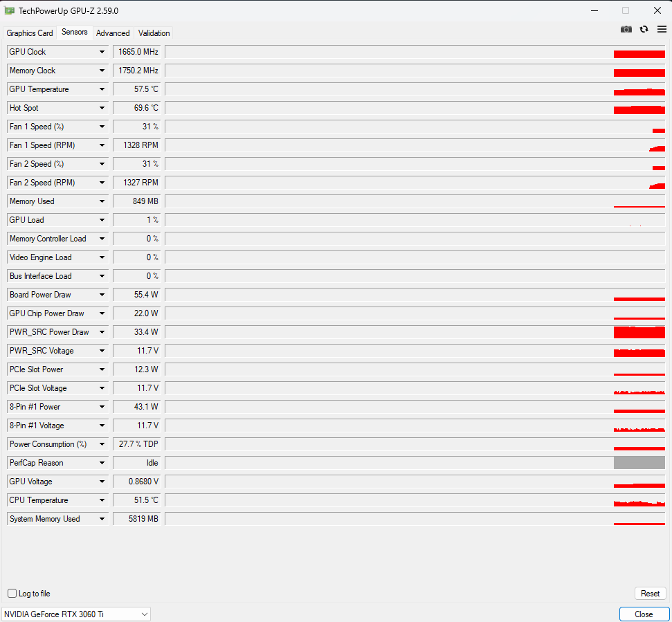Viewport: 672px width, 622px height.
Task: Expand PCIe Slot Voltage dropdown
Action: [x=102, y=388]
